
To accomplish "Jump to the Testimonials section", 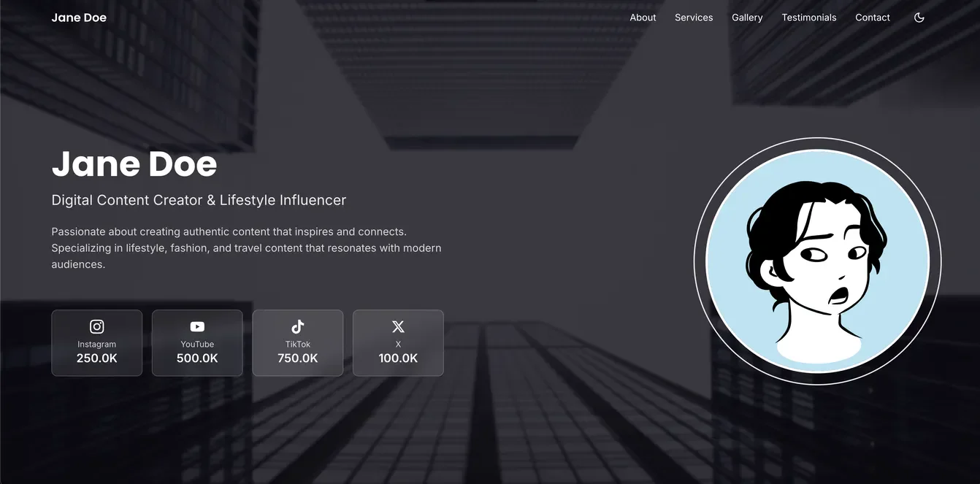I will pos(809,18).
